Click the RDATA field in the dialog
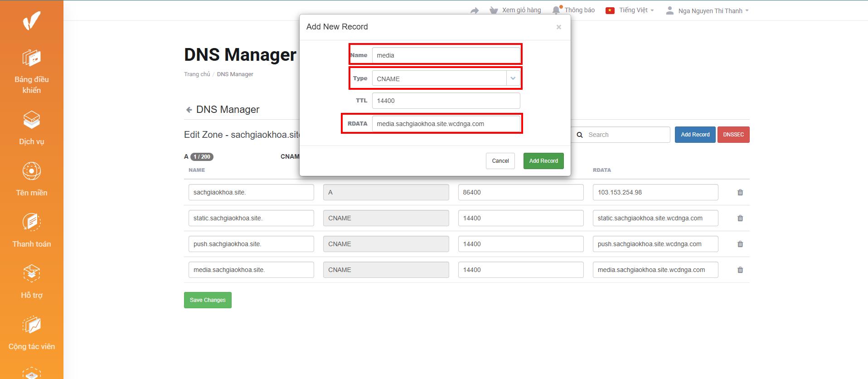 click(x=446, y=124)
